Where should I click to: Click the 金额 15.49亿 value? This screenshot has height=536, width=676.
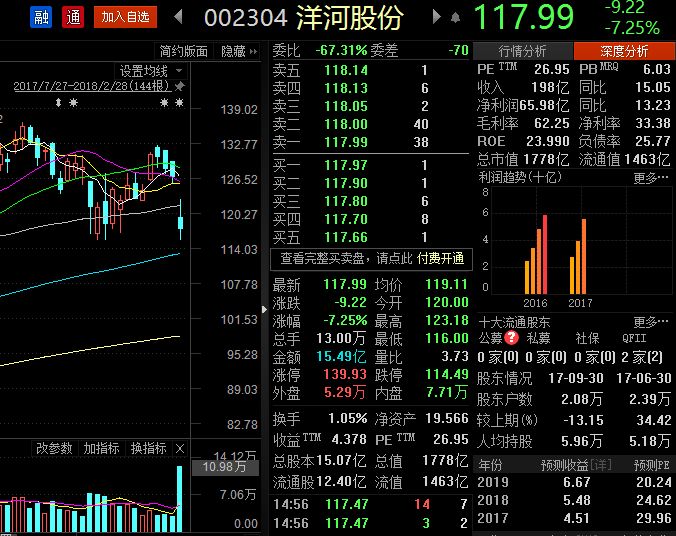[341, 357]
